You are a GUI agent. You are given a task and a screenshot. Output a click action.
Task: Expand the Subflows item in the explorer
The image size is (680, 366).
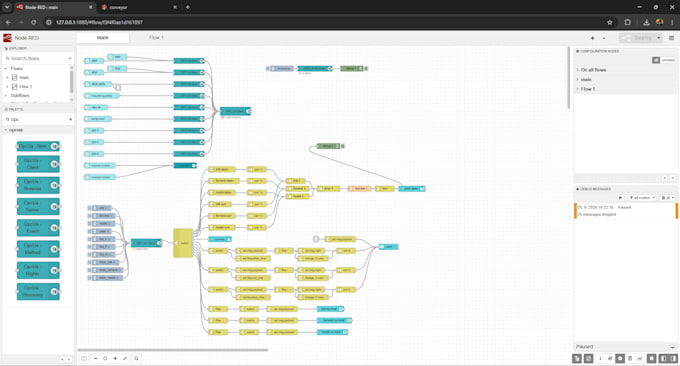point(20,95)
